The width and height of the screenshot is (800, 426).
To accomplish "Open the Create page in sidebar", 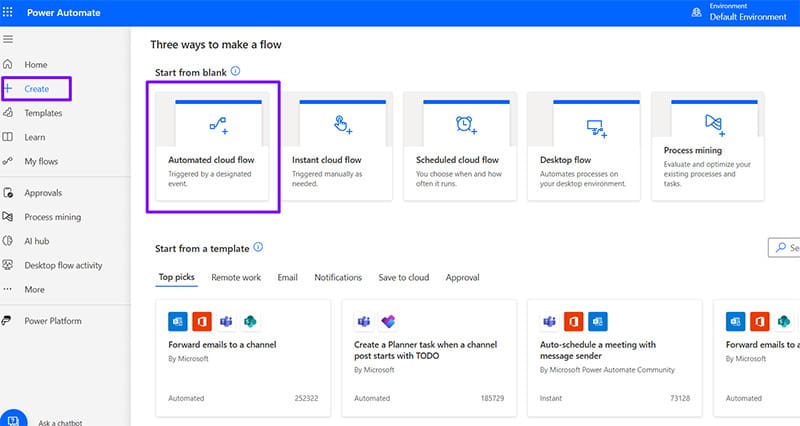I will (36, 89).
